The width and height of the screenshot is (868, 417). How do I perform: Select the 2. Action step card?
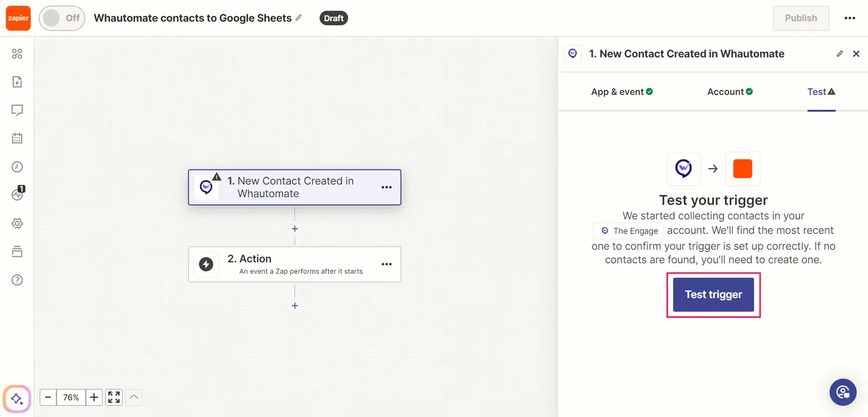point(295,264)
